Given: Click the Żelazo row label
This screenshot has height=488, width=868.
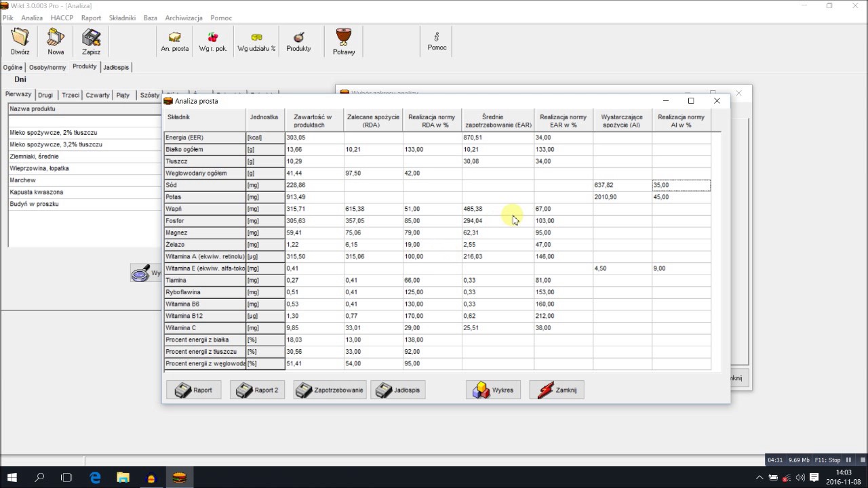Looking at the screenshot, I should (x=205, y=245).
